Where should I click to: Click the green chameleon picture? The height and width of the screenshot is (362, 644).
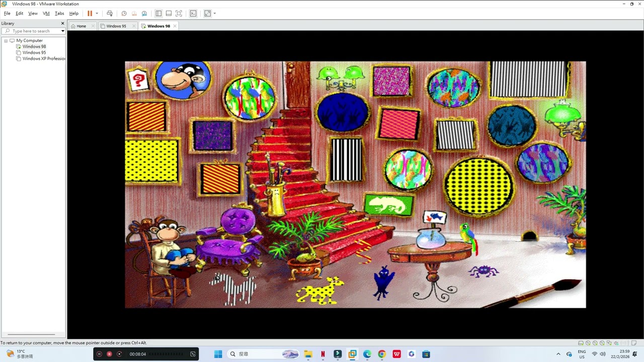(x=389, y=205)
